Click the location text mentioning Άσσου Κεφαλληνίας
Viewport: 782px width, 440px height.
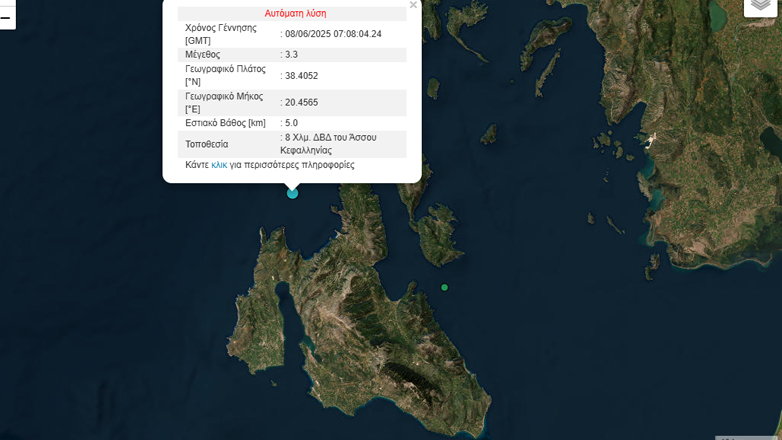pos(331,144)
